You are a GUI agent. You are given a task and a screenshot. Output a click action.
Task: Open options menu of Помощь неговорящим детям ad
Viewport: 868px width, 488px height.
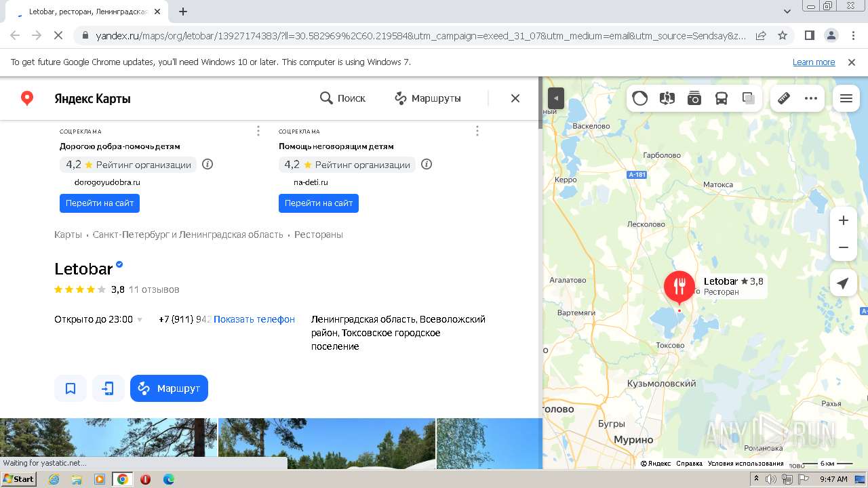pos(477,131)
